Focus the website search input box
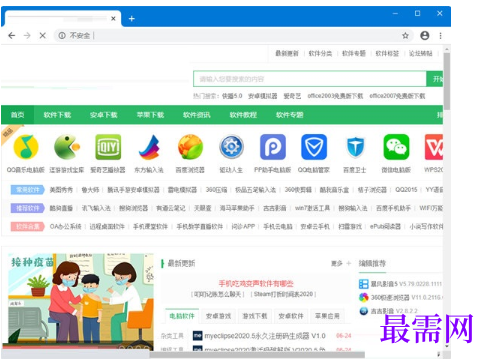This screenshot has height=360, width=492. 310,79
